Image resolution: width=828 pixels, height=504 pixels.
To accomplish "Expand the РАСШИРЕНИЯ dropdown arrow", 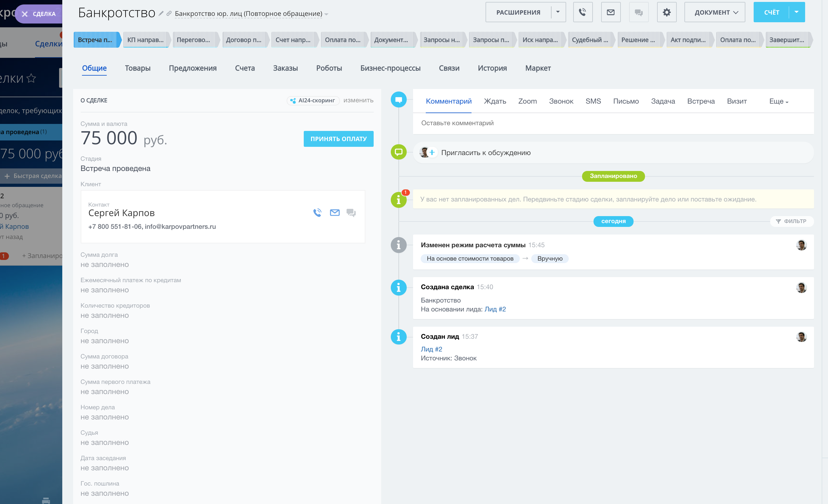I will pos(558,12).
